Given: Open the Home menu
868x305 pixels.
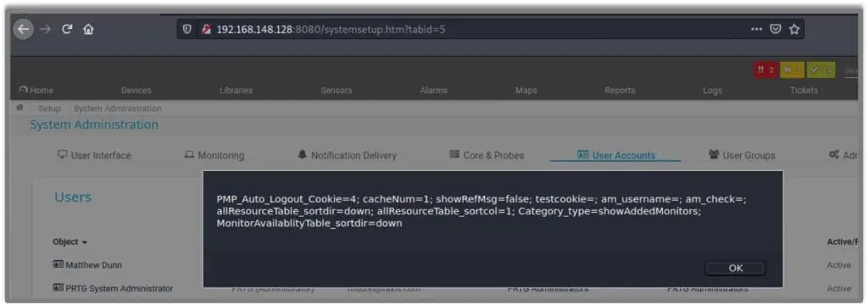Looking at the screenshot, I should pos(36,90).
